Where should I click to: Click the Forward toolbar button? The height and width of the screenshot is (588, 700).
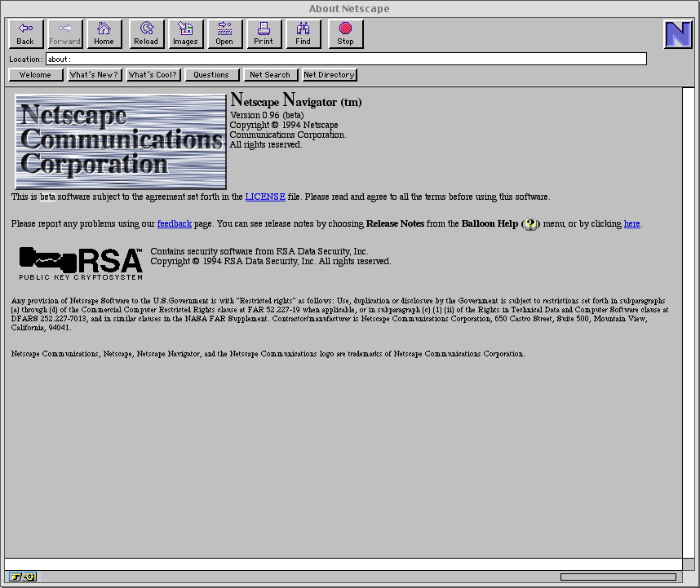coord(65,34)
